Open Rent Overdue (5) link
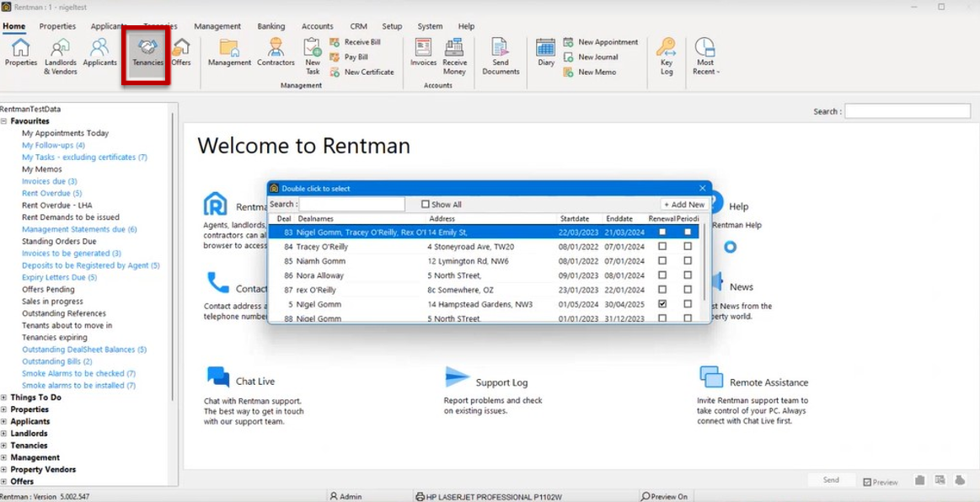Screen dimensions: 980x502 52,194
